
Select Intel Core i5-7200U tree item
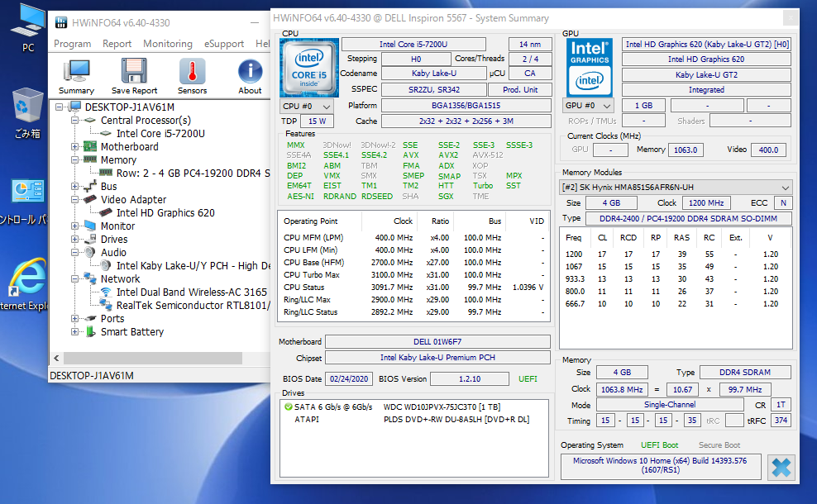coord(160,133)
